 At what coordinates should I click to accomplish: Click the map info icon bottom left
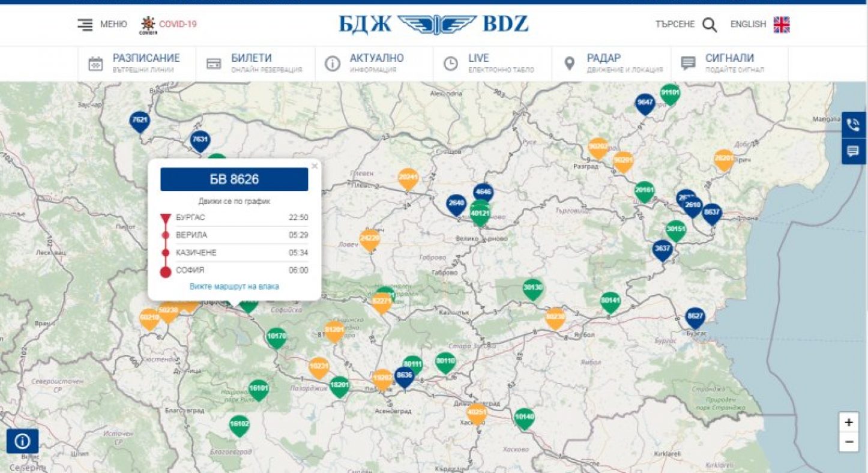tap(22, 441)
